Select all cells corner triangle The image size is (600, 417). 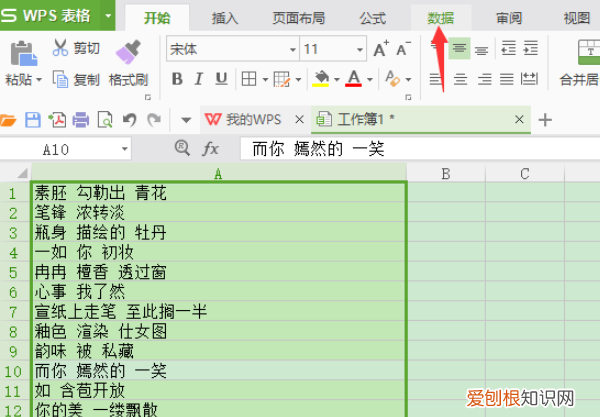point(22,174)
